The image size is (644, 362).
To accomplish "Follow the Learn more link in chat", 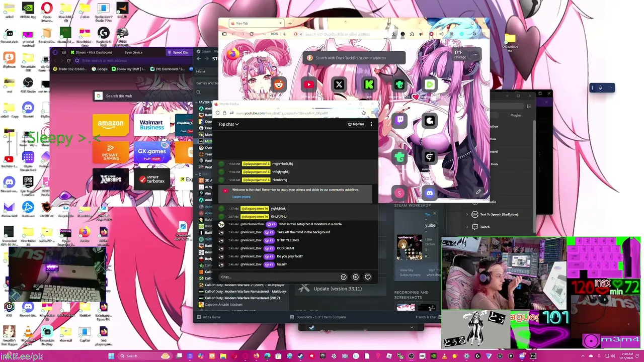I will (x=241, y=197).
